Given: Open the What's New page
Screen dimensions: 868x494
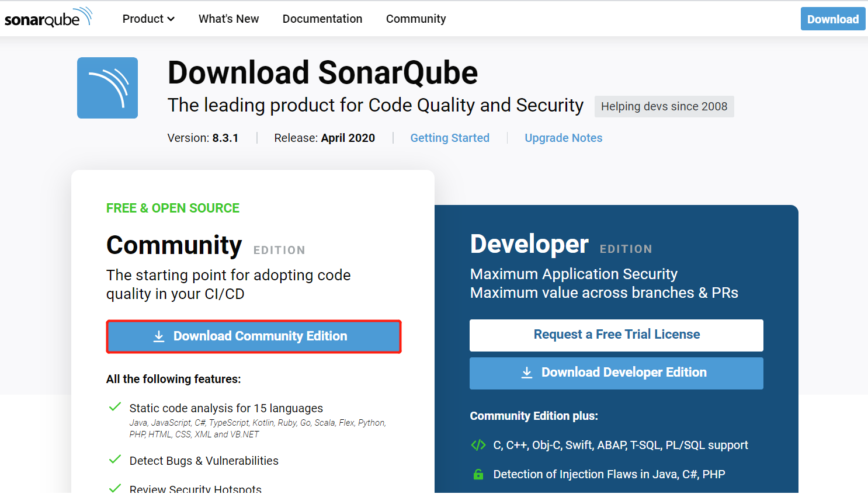Looking at the screenshot, I should click(228, 19).
